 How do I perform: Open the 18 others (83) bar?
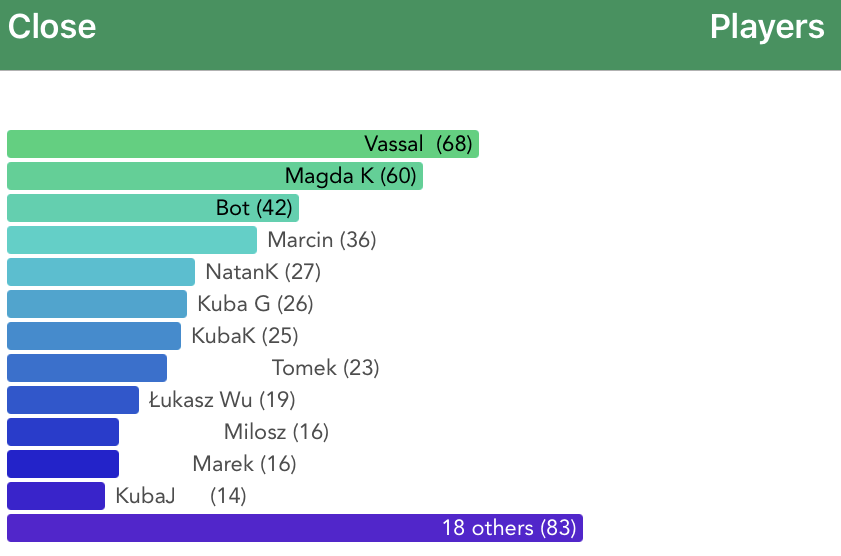(x=295, y=528)
